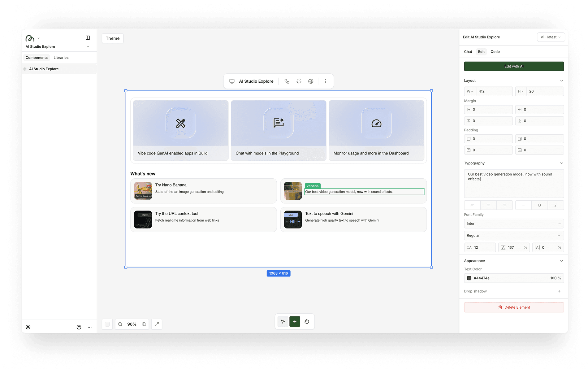Set text alignment to center
The height and width of the screenshot is (370, 588).
[x=488, y=205]
